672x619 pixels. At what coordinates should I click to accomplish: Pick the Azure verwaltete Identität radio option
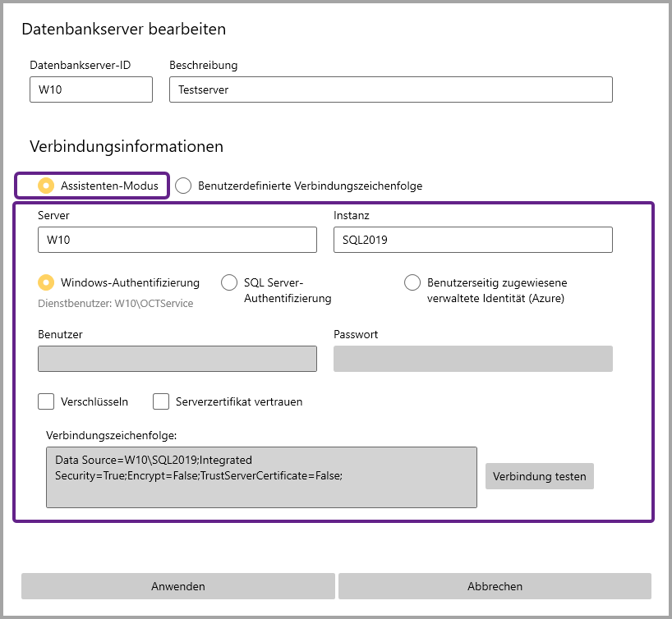tap(412, 282)
